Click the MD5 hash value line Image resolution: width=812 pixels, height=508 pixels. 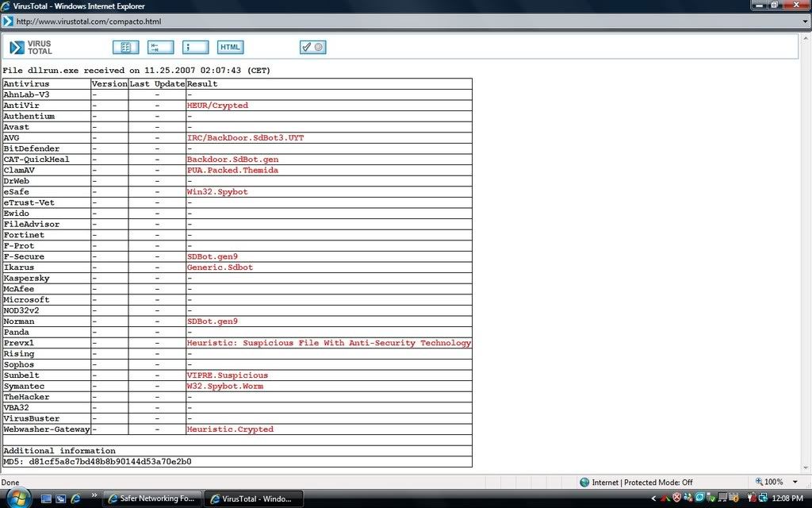(x=98, y=461)
